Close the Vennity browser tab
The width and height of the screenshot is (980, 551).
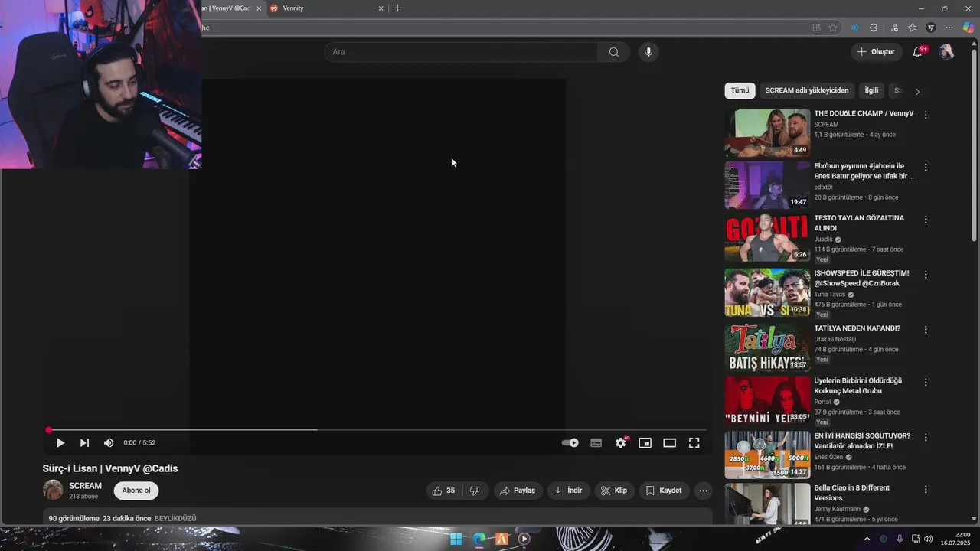381,8
